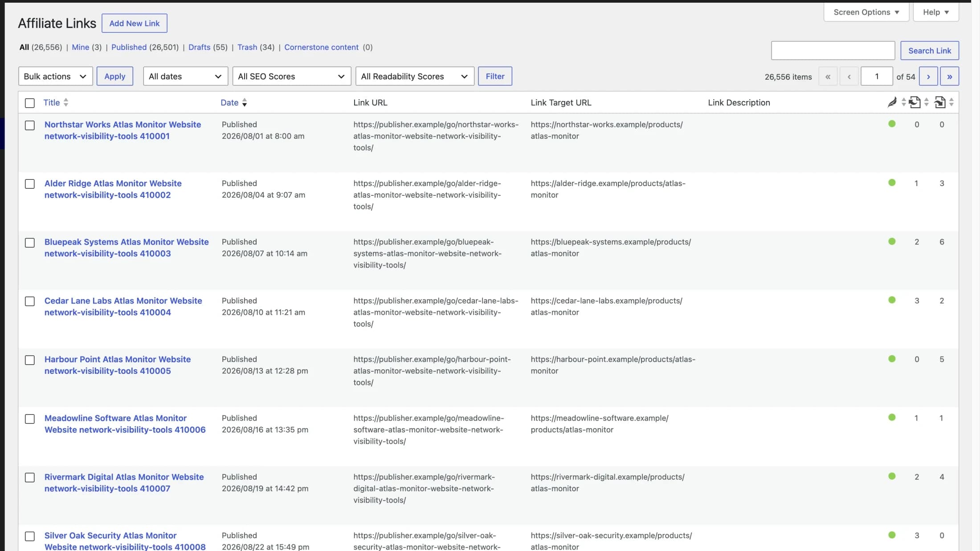Screen dimensions: 980x551
Task: Expand the Help panel
Action: pos(935,12)
